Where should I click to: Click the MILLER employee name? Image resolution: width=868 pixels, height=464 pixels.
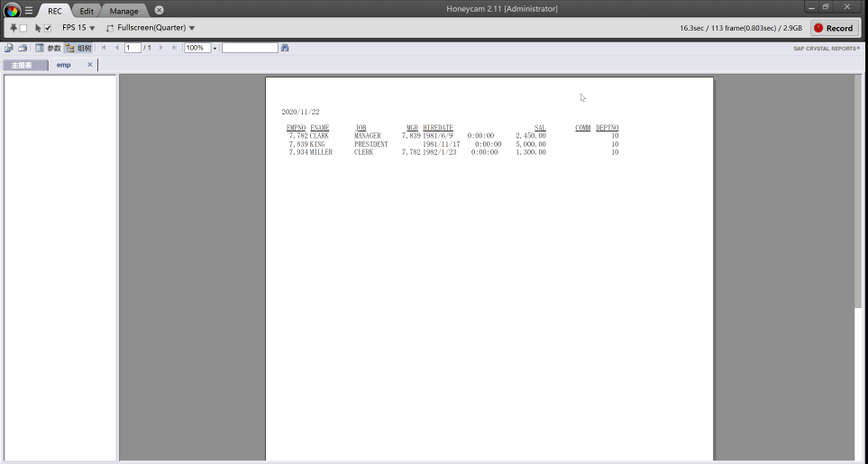321,152
